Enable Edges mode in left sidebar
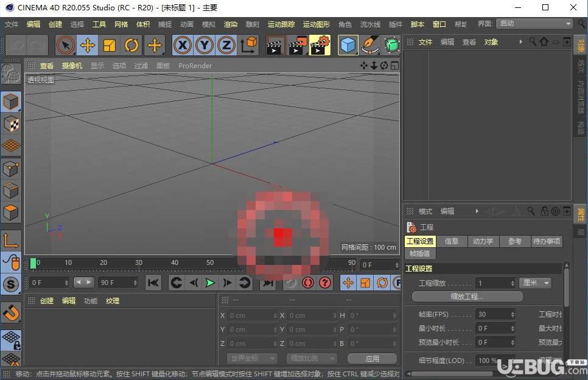 (11, 191)
